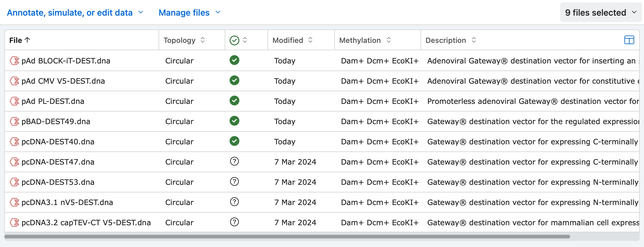Toggle the green checkmark for pcDNA-DEST40.dna
The height and width of the screenshot is (247, 644).
pyautogui.click(x=234, y=141)
